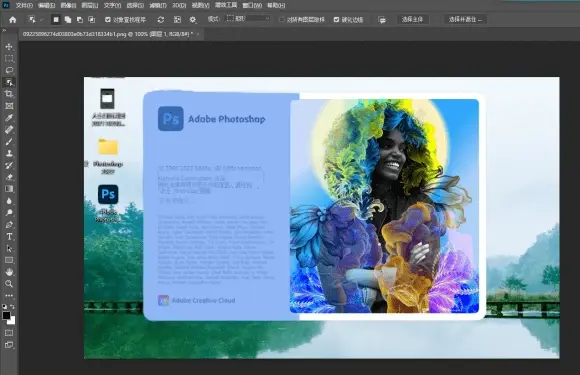Enable the 对所有图层取样 checkbox
The height and width of the screenshot is (375, 580).
[x=282, y=20]
